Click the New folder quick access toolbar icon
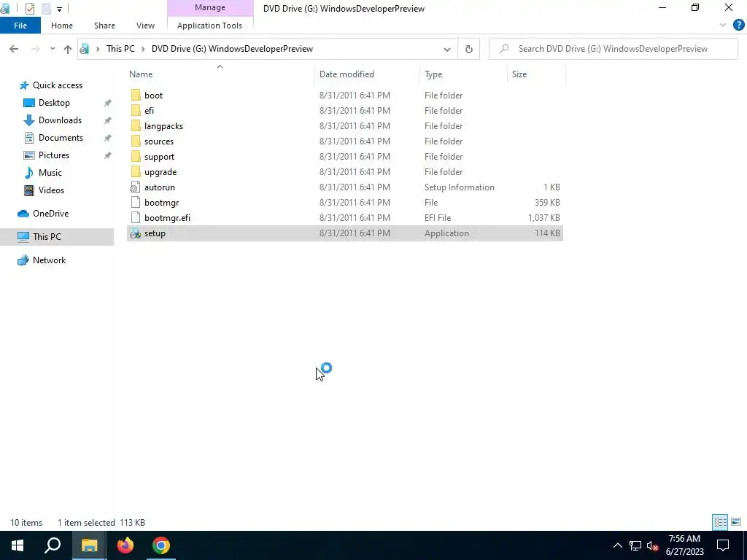 (x=46, y=9)
